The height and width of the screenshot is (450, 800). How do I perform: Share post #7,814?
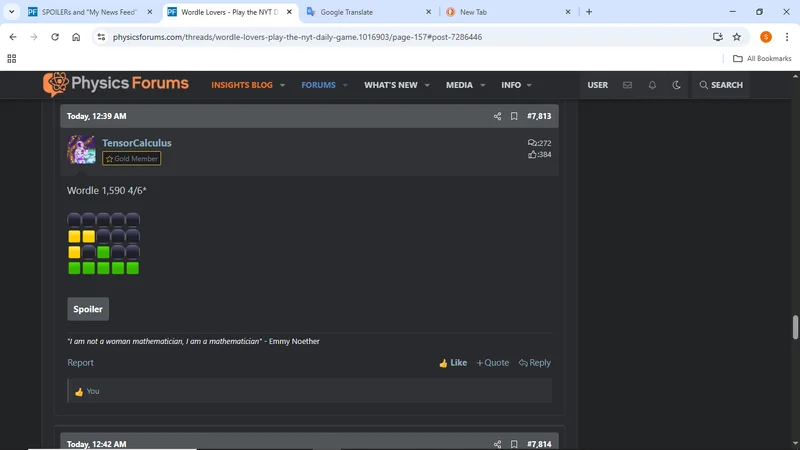[497, 444]
